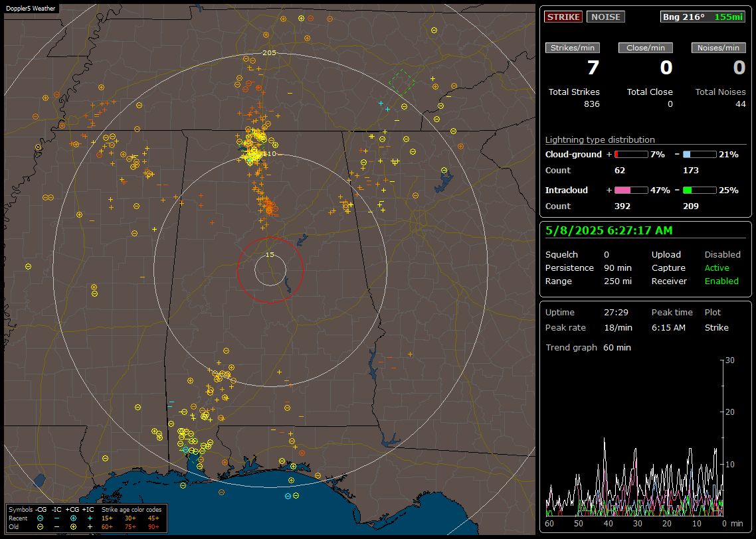The image size is (756, 539).
Task: Click the Uptime value 27:29
Action: click(616, 313)
